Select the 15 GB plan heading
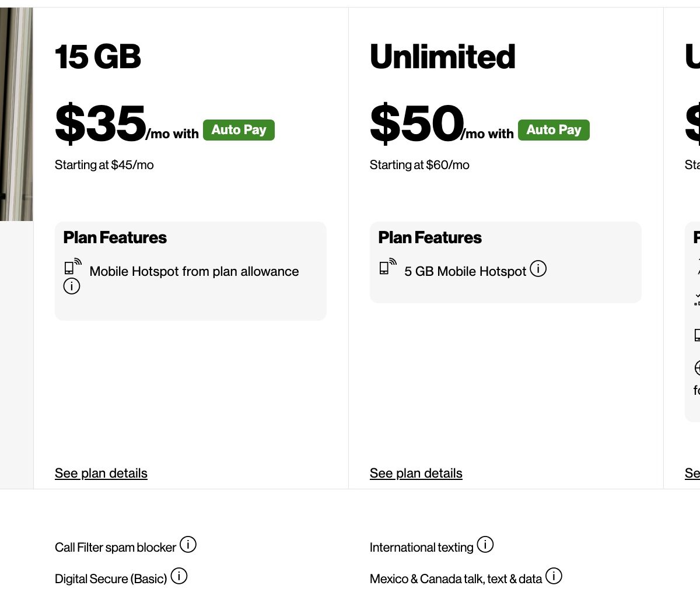This screenshot has width=700, height=610. [x=98, y=57]
